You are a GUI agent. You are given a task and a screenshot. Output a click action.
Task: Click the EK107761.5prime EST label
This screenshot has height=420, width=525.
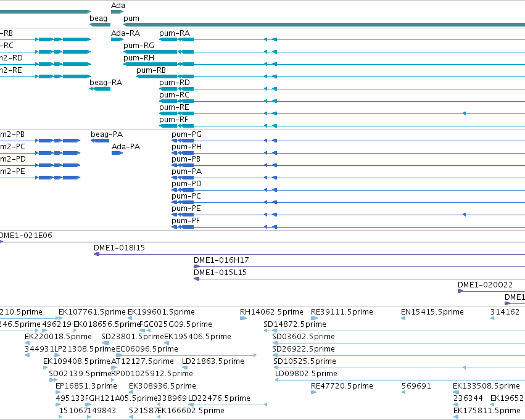point(92,312)
